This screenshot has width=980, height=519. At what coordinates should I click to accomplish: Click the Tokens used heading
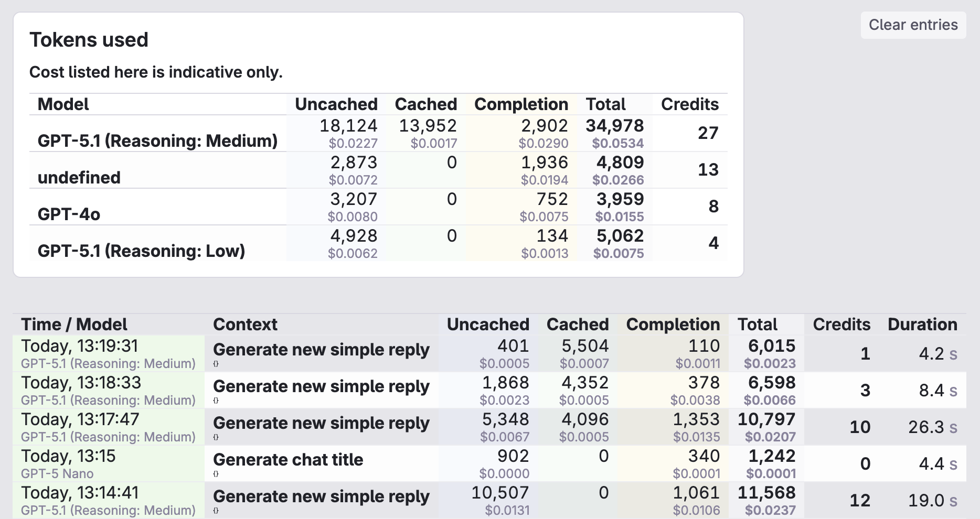coord(89,39)
